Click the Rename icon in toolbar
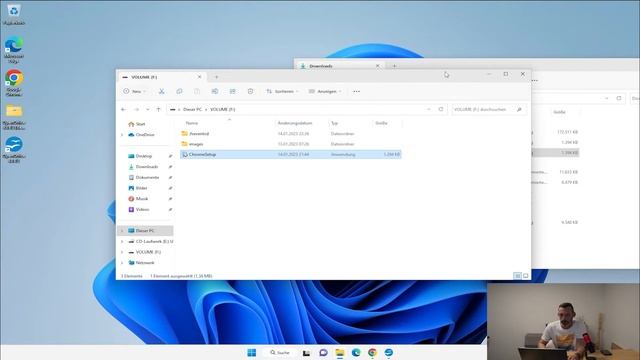This screenshot has width=640, height=360. (x=215, y=91)
